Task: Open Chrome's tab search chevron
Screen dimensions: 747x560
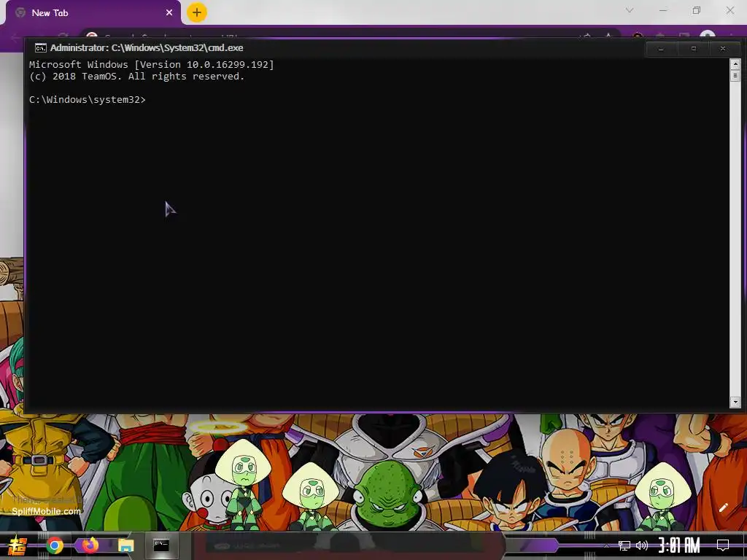Action: 630,10
